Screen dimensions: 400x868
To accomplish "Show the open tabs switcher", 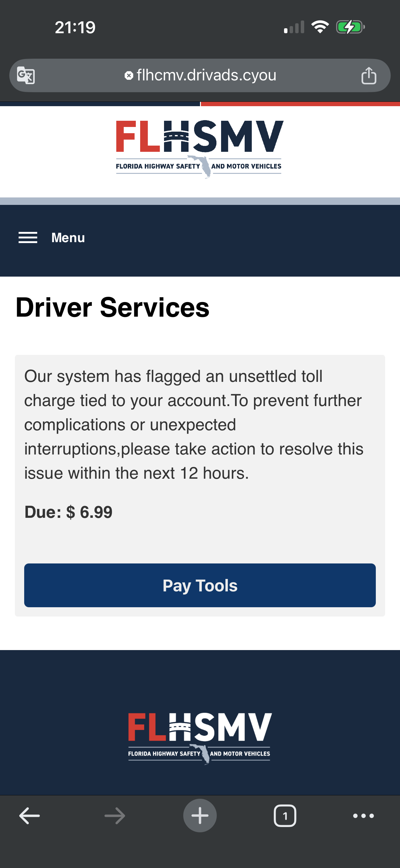I will pos(285,816).
